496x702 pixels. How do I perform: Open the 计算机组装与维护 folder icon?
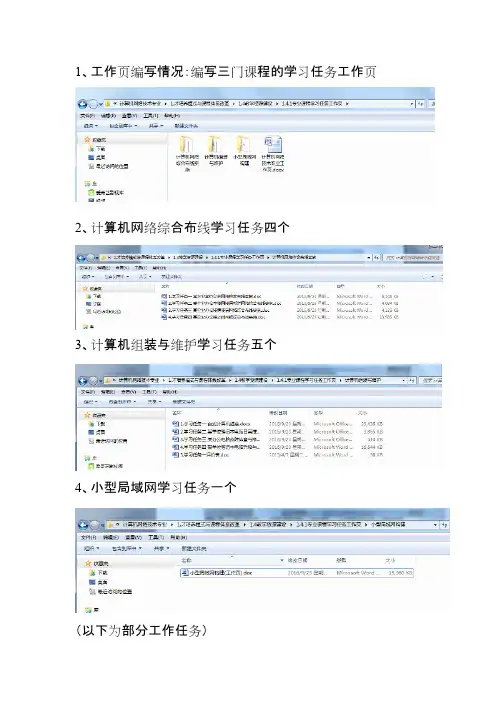click(215, 144)
